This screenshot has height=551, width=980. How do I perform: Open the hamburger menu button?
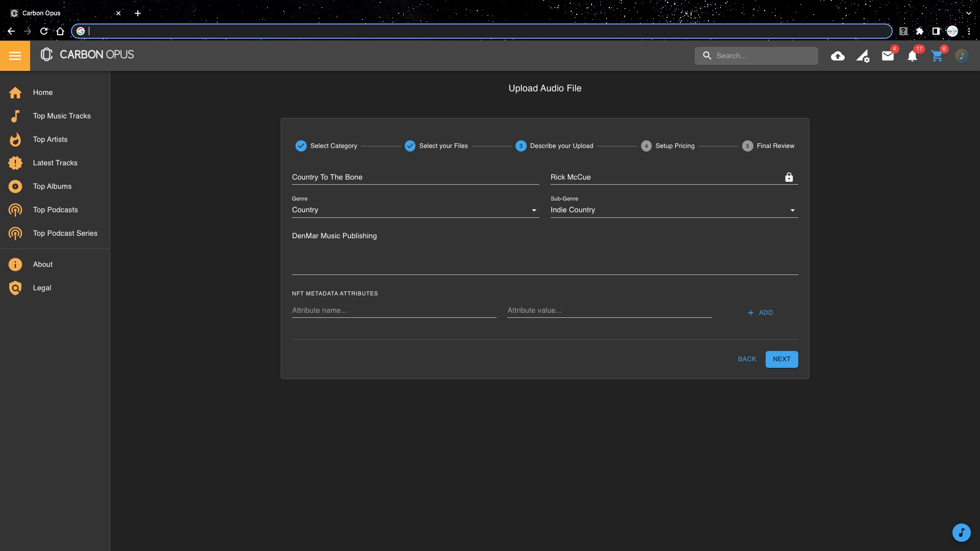(15, 56)
